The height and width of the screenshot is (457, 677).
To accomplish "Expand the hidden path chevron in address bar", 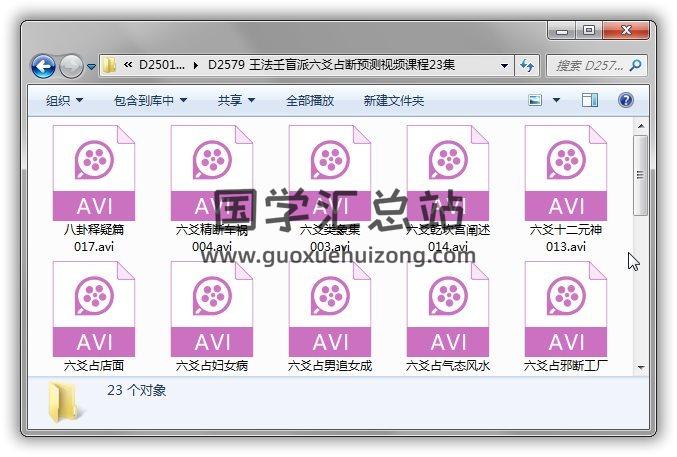I will pyautogui.click(x=128, y=65).
